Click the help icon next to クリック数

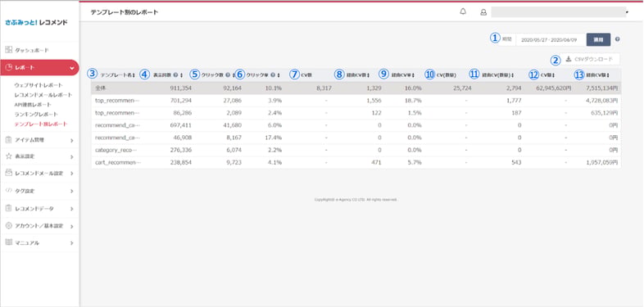tap(228, 75)
